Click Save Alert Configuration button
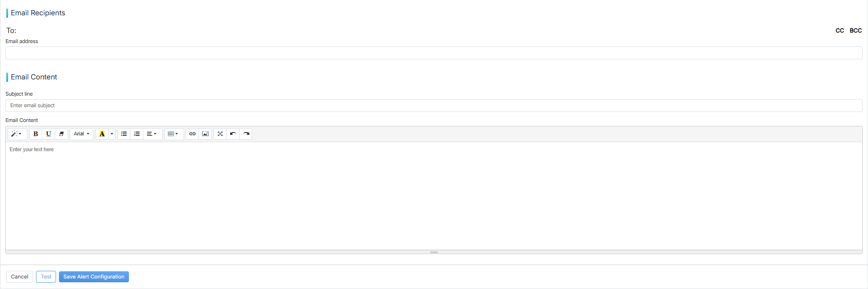The width and height of the screenshot is (868, 289). 94,277
